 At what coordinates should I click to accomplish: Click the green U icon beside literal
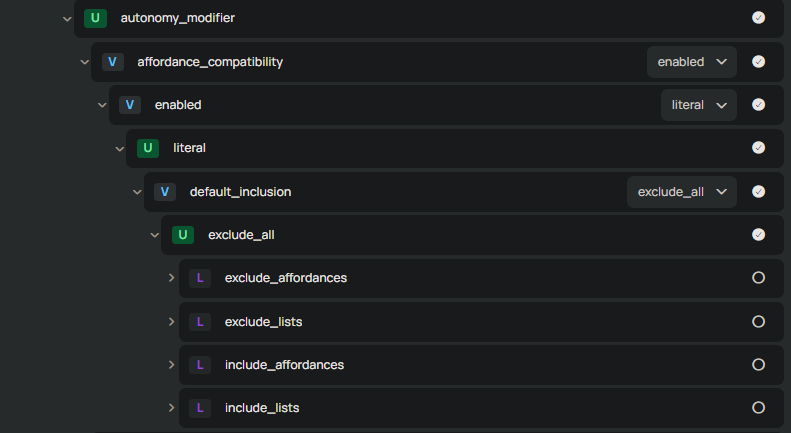(148, 148)
